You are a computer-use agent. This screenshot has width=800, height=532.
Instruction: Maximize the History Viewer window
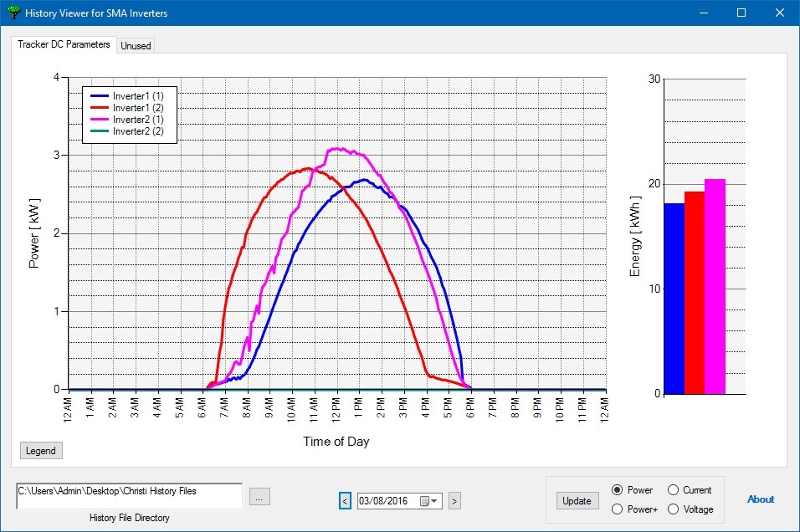(x=741, y=13)
